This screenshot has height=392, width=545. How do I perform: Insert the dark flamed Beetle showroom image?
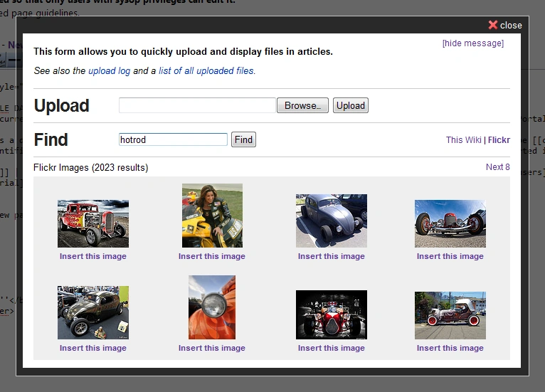point(93,348)
